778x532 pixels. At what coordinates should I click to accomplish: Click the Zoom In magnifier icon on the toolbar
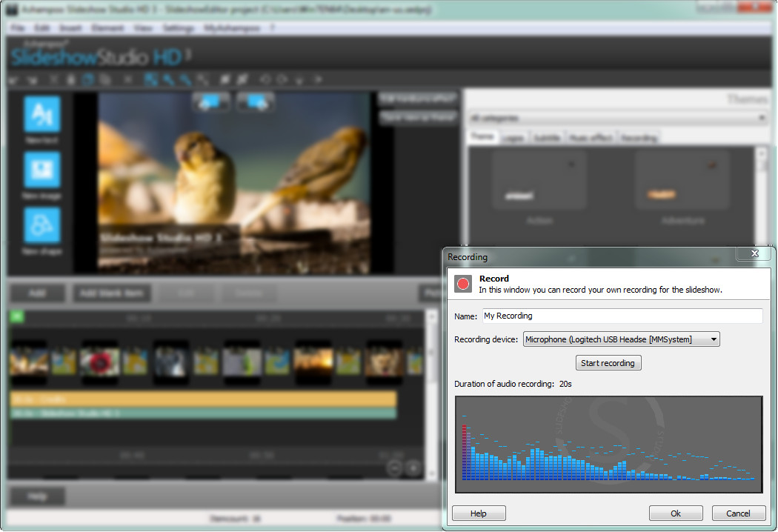click(x=167, y=79)
